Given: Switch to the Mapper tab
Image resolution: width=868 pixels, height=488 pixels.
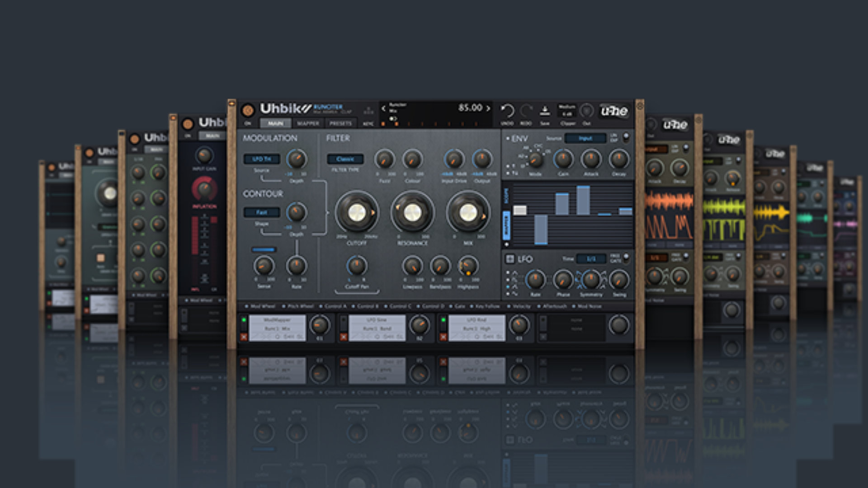Looking at the screenshot, I should 308,123.
